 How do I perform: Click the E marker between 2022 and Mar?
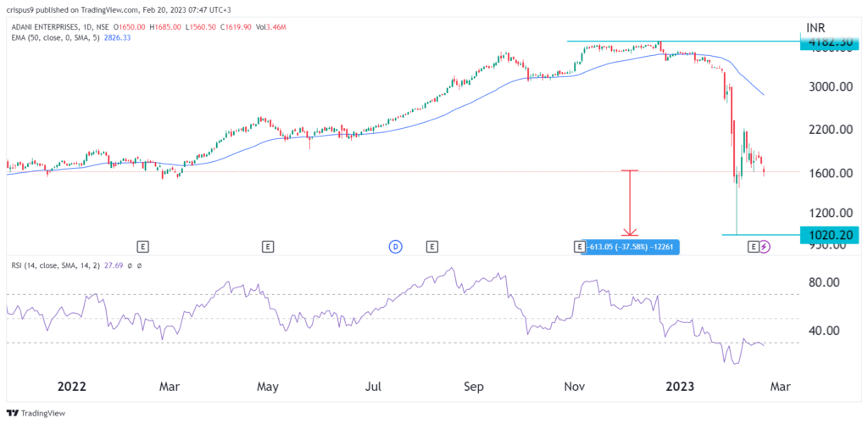[142, 245]
